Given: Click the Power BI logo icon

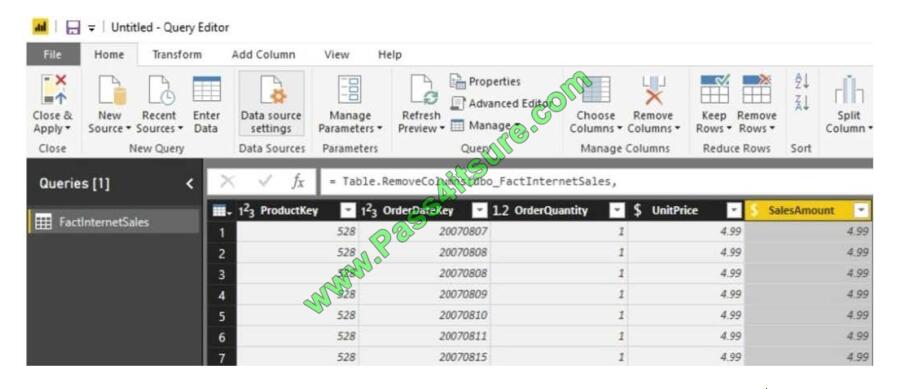Looking at the screenshot, I should click(x=40, y=27).
